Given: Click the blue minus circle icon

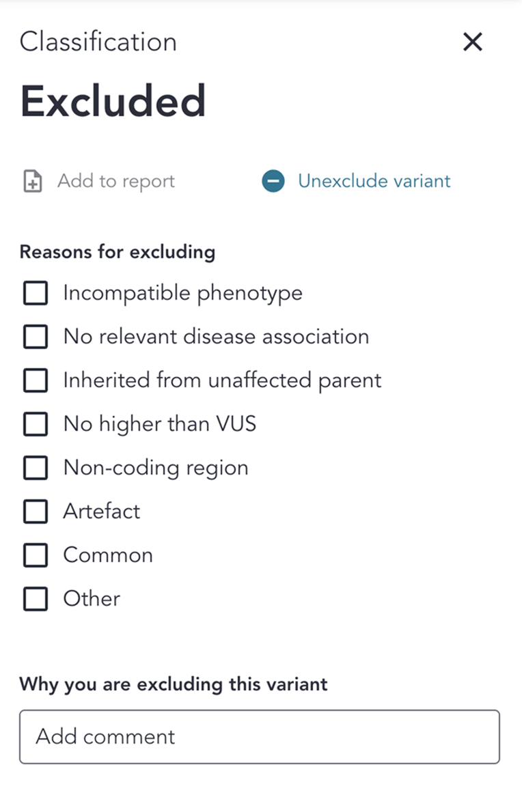Looking at the screenshot, I should click(x=273, y=181).
